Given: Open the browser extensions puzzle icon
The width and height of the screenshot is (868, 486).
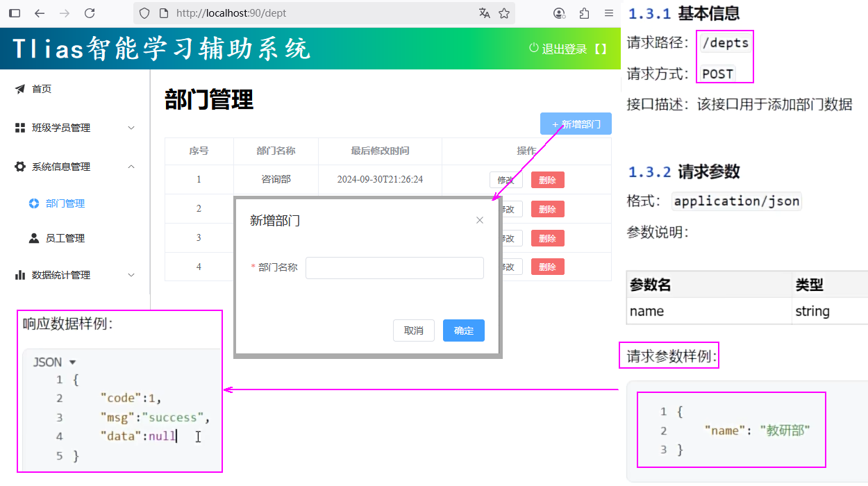Looking at the screenshot, I should tap(584, 13).
